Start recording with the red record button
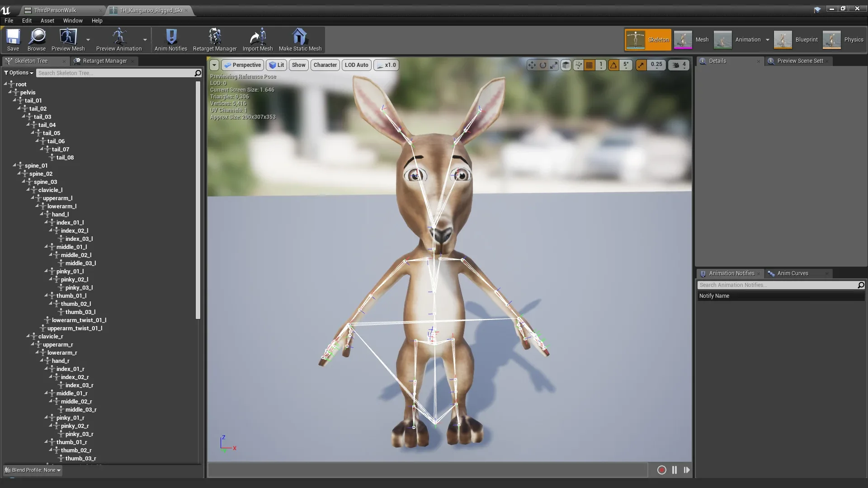 tap(661, 470)
